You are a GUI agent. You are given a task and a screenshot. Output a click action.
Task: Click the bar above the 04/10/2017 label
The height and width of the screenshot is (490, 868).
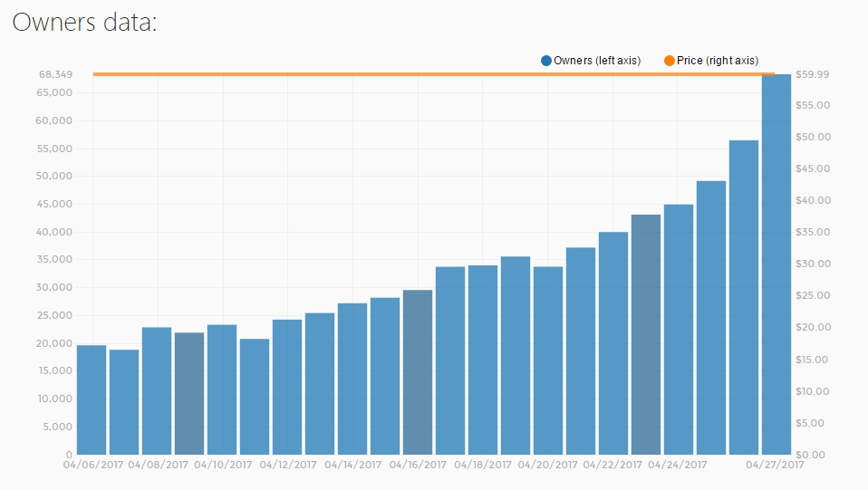[x=222, y=389]
